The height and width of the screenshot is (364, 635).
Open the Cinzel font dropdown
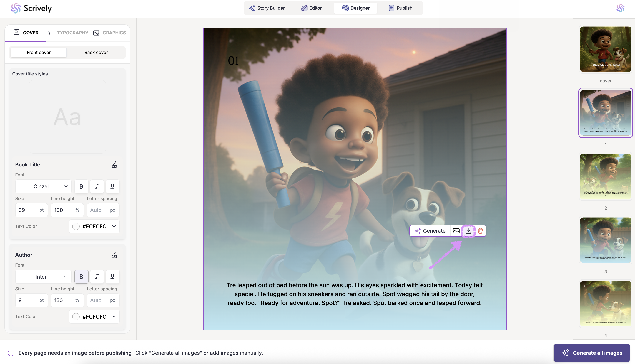43,186
